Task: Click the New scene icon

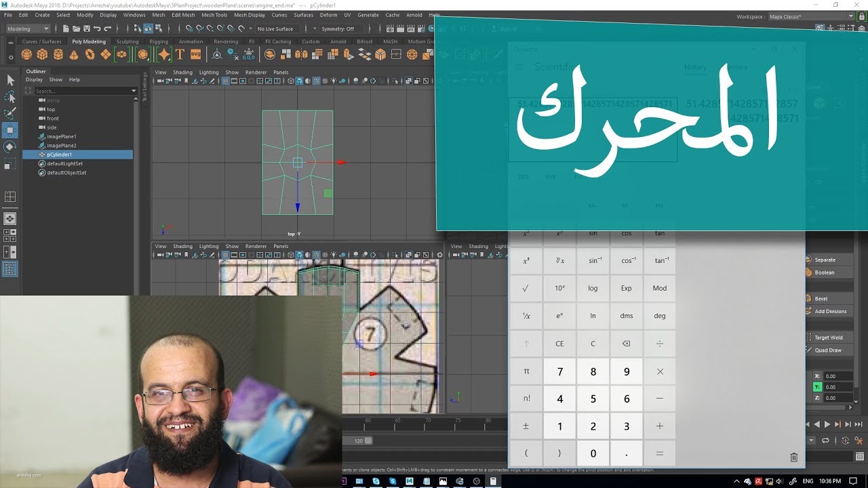Action: pos(65,28)
